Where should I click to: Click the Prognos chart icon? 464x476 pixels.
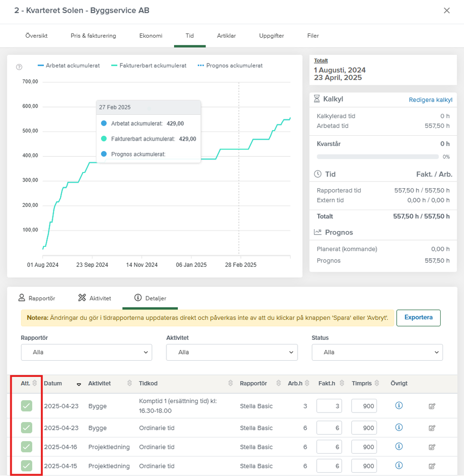point(318,232)
